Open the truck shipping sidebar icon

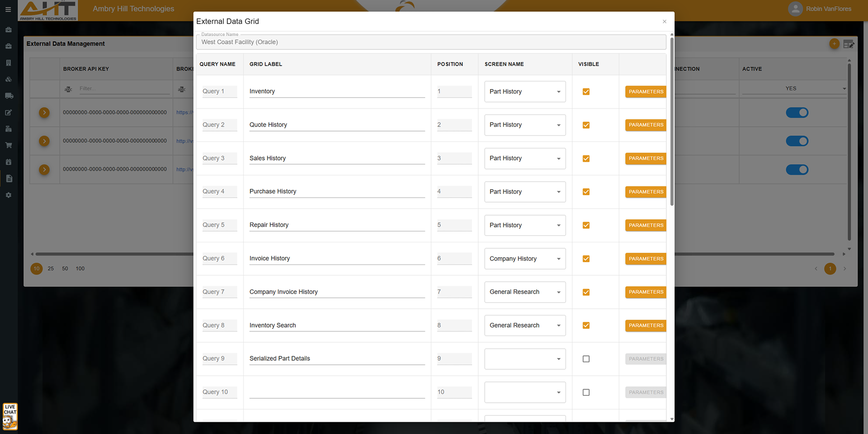[x=9, y=96]
